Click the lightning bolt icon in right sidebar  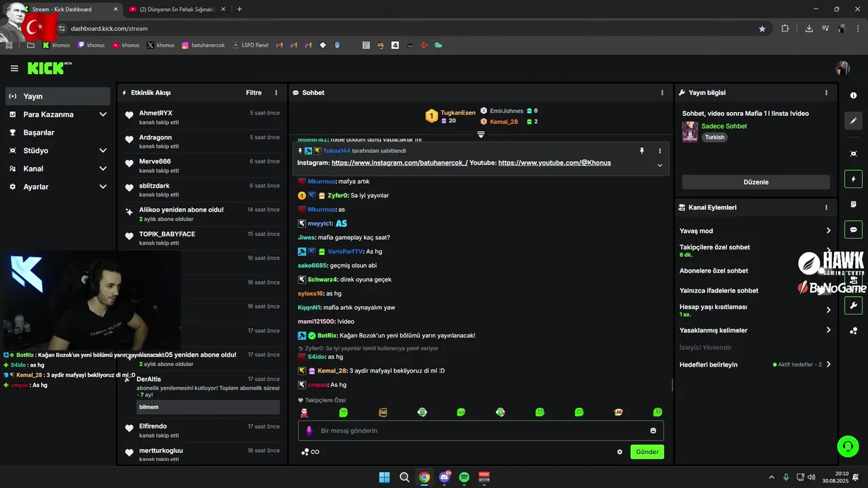[853, 179]
